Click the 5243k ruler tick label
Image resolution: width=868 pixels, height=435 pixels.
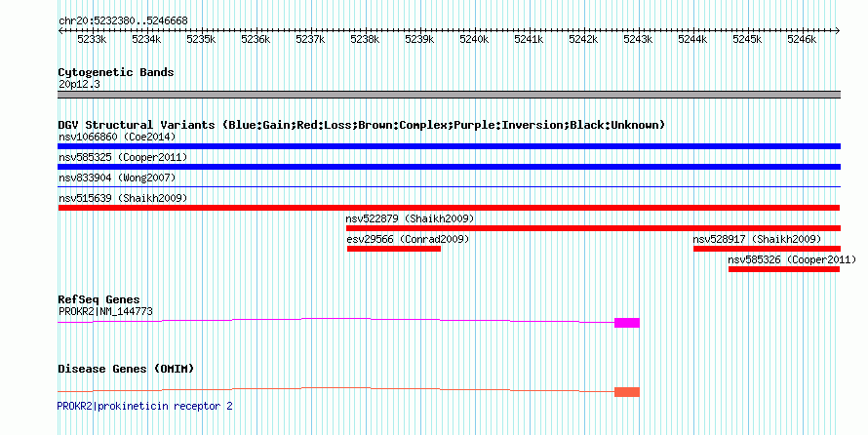(638, 39)
